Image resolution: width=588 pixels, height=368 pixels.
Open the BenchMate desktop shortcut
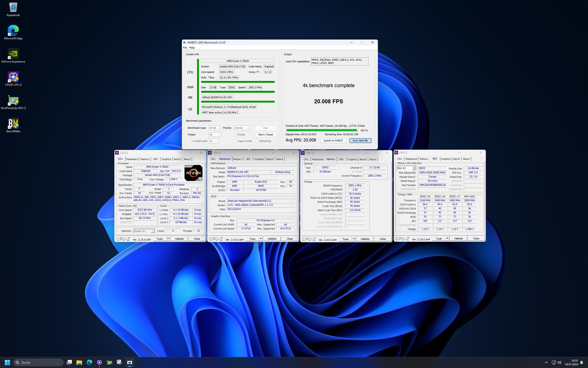(13, 126)
